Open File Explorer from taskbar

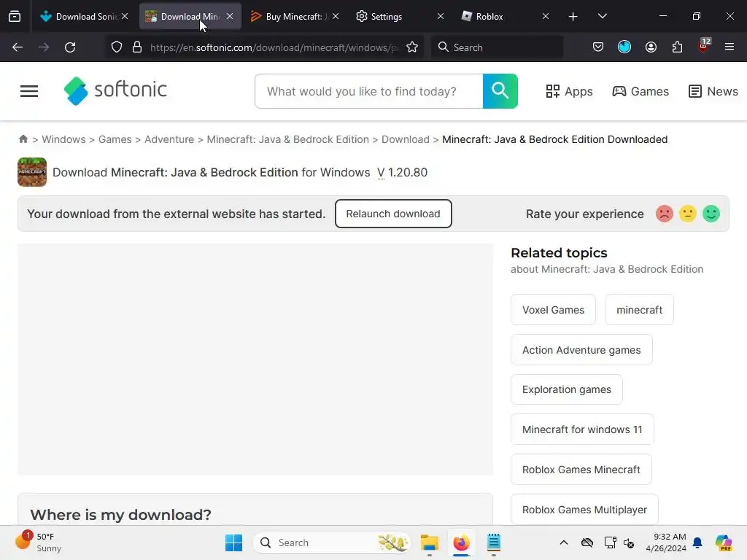point(429,542)
